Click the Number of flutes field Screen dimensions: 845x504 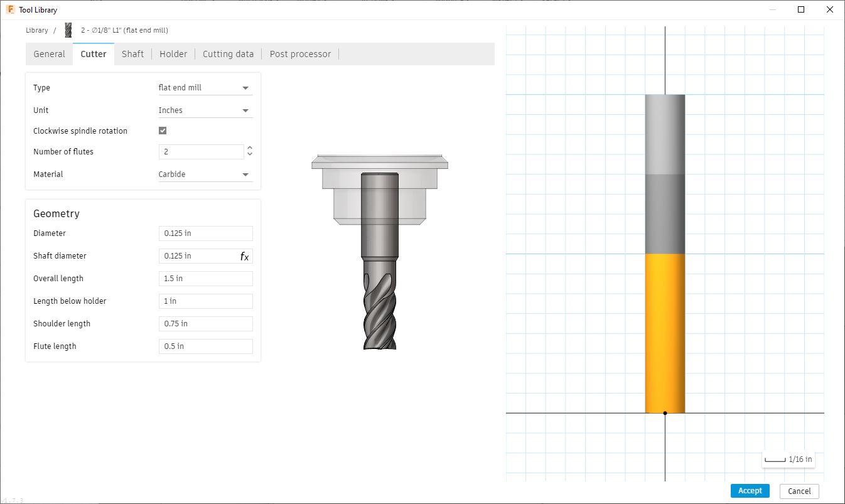point(201,152)
